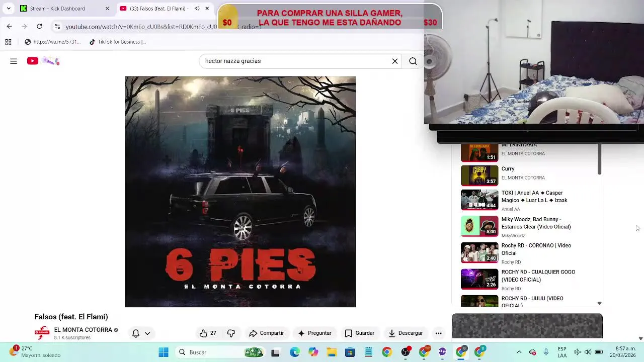Click the notification bell icon

click(x=136, y=333)
